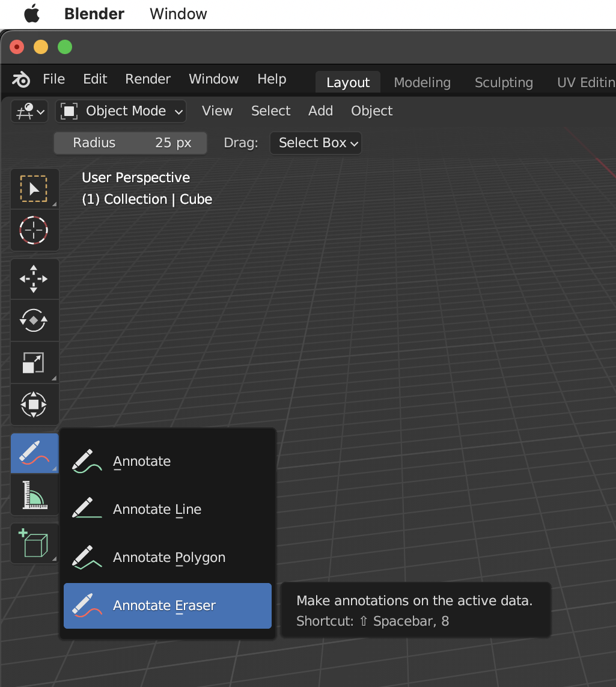Select the Add Cube tool
The height and width of the screenshot is (687, 616).
pos(34,543)
